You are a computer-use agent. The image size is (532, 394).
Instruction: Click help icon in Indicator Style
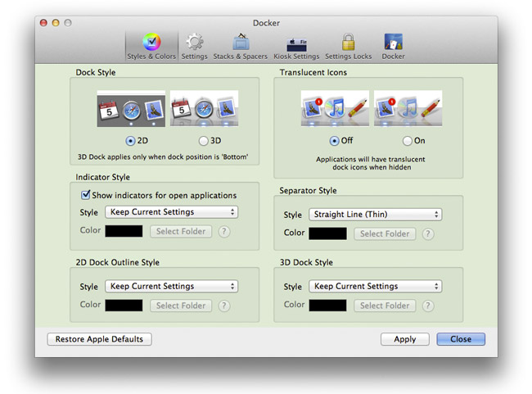pyautogui.click(x=223, y=232)
